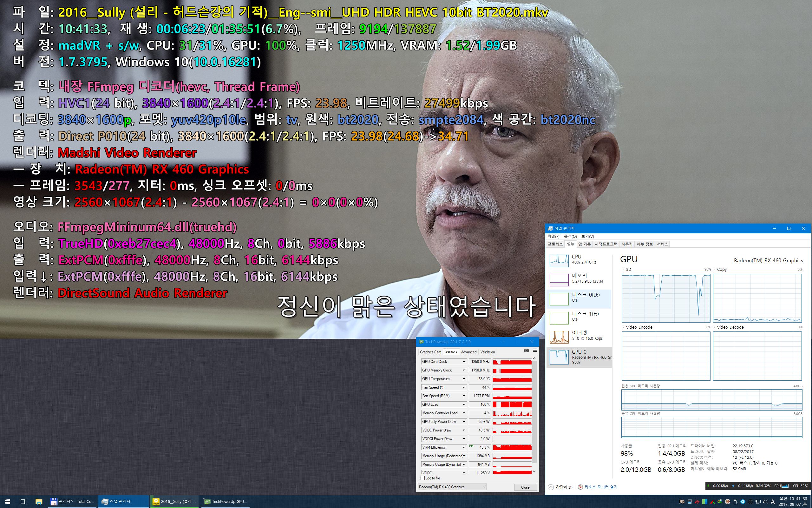This screenshot has height=508, width=812.
Task: Click the '1250.0 MHz' GPU Core Clock value
Action: [x=480, y=362]
